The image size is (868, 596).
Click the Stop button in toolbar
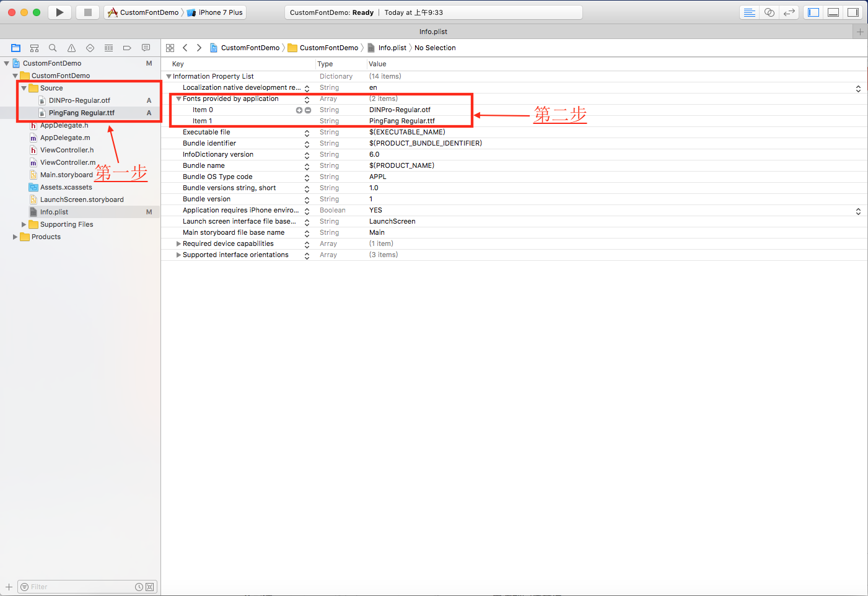88,12
